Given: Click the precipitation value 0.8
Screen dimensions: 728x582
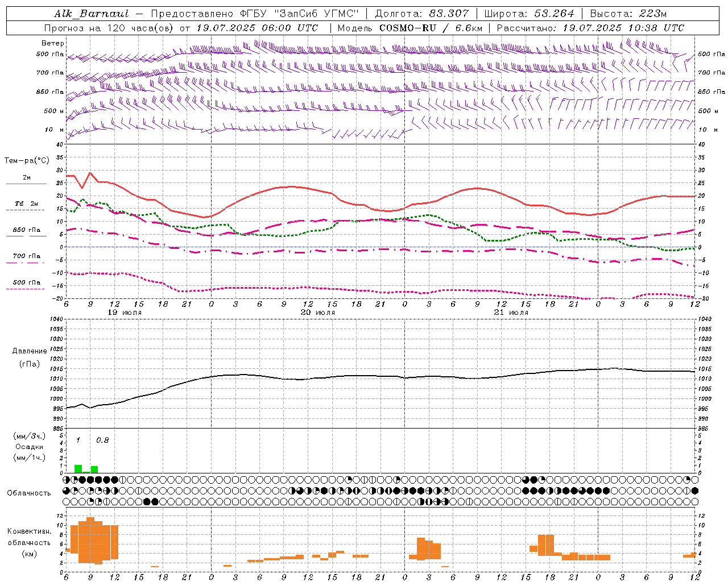Looking at the screenshot, I should (x=102, y=440).
